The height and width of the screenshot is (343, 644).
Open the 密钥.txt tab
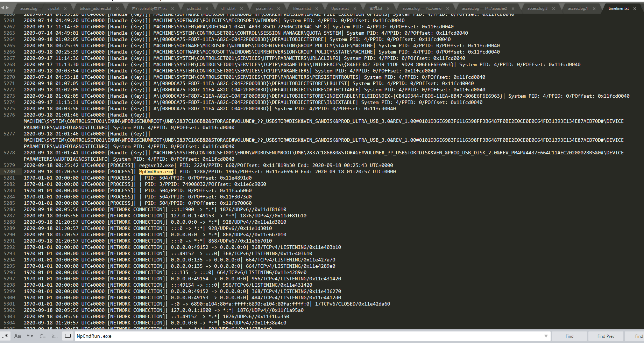coord(376,8)
